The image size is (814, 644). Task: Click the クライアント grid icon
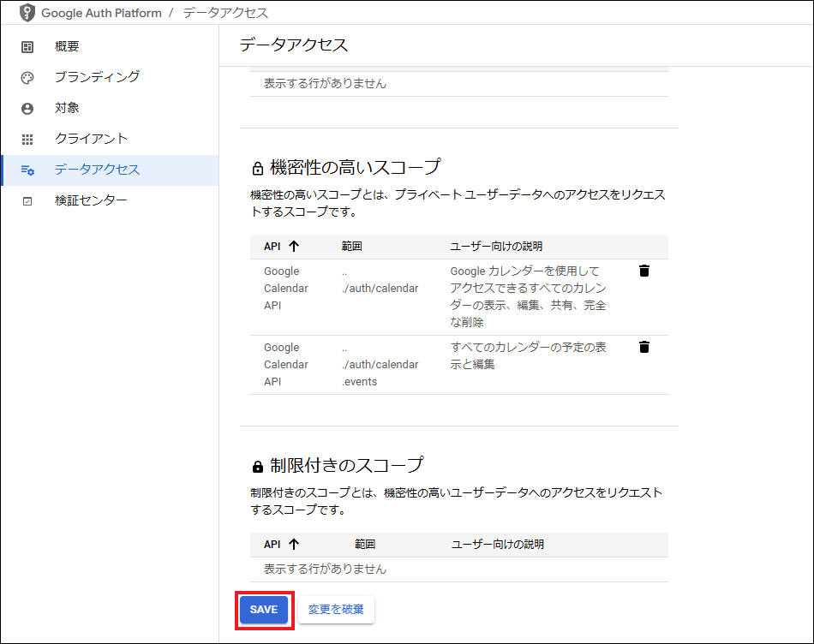click(27, 140)
